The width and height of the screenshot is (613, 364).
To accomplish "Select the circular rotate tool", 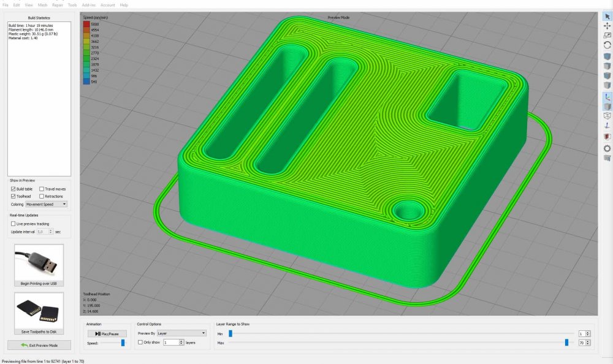I will [607, 45].
